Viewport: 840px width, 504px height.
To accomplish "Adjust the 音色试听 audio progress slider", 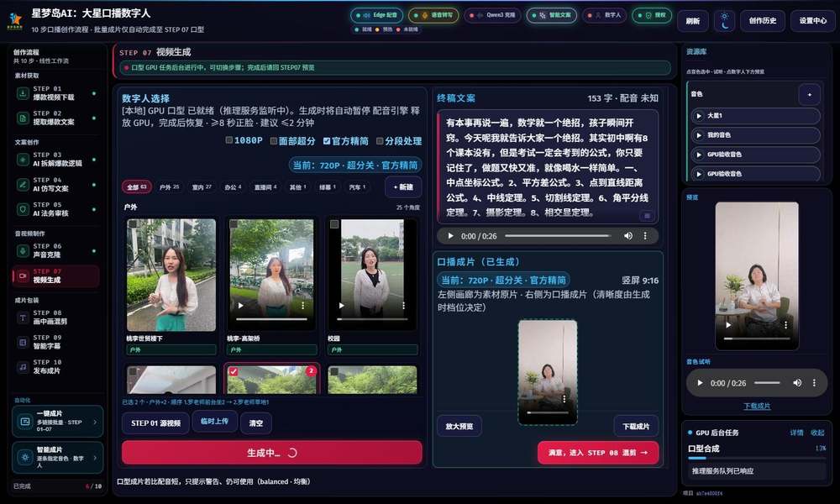I will click(767, 383).
